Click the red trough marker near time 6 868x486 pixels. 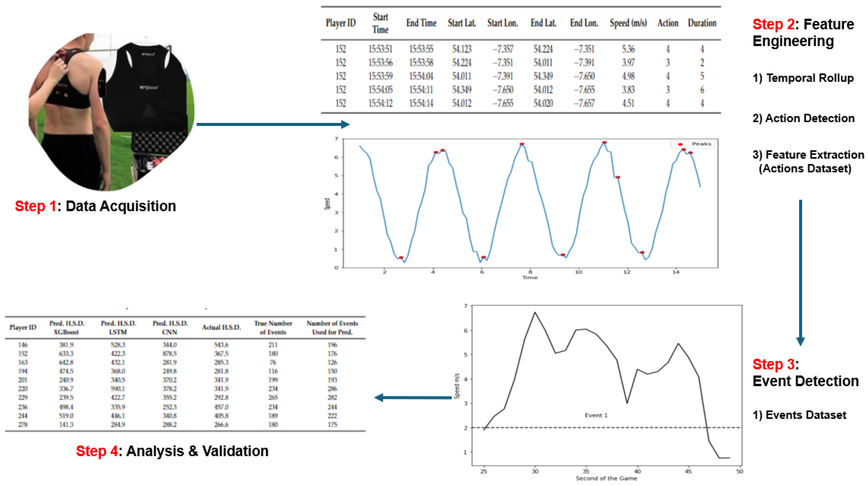[x=484, y=257]
